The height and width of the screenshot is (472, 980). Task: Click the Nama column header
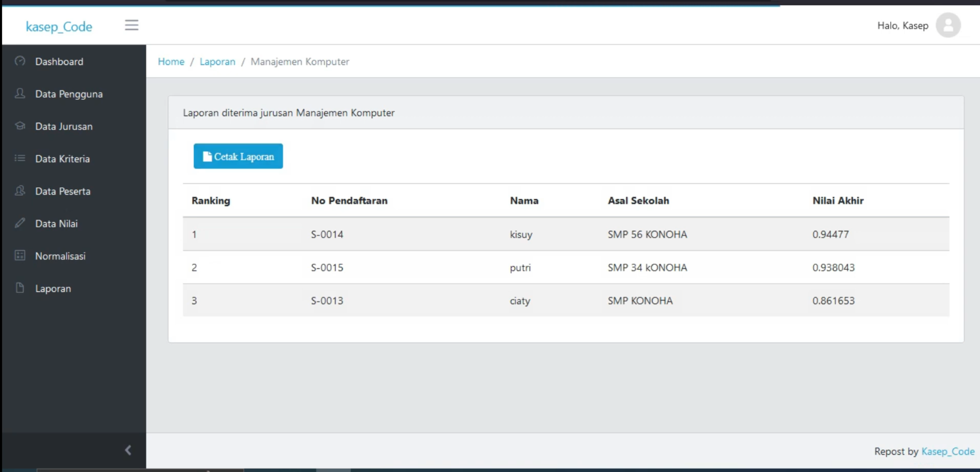point(524,201)
